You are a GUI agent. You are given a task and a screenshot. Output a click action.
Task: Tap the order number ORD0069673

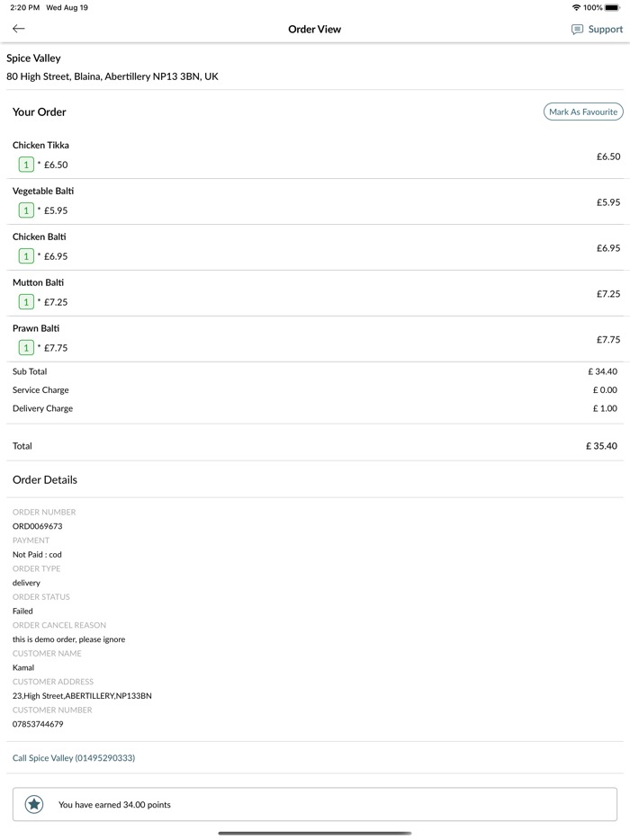(x=38, y=526)
